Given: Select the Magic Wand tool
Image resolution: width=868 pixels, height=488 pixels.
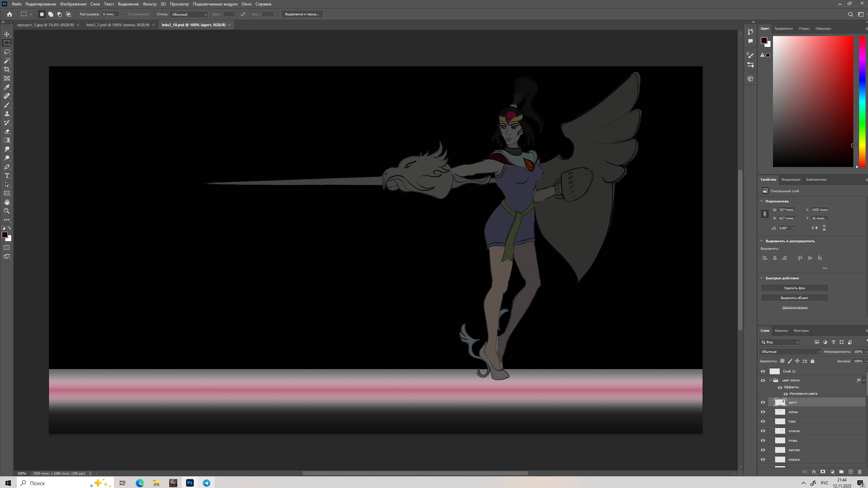Looking at the screenshot, I should click(7, 61).
